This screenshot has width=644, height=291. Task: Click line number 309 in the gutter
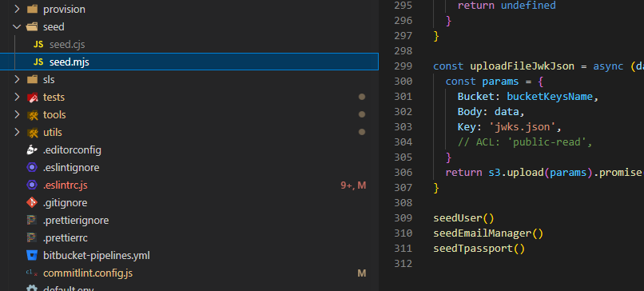click(x=403, y=217)
